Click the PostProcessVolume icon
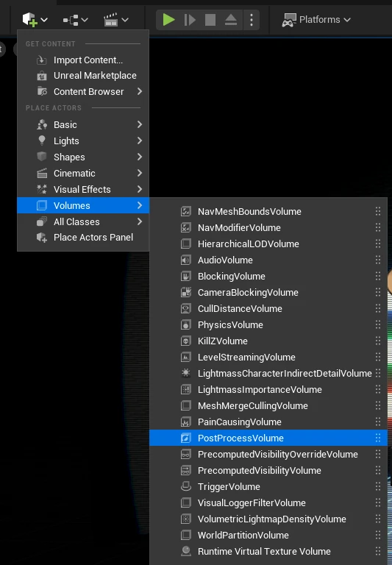 click(x=185, y=438)
